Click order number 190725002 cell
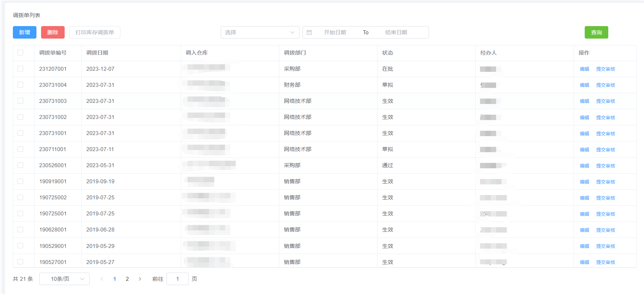Screen dimensions: 644x294 [x=53, y=198]
